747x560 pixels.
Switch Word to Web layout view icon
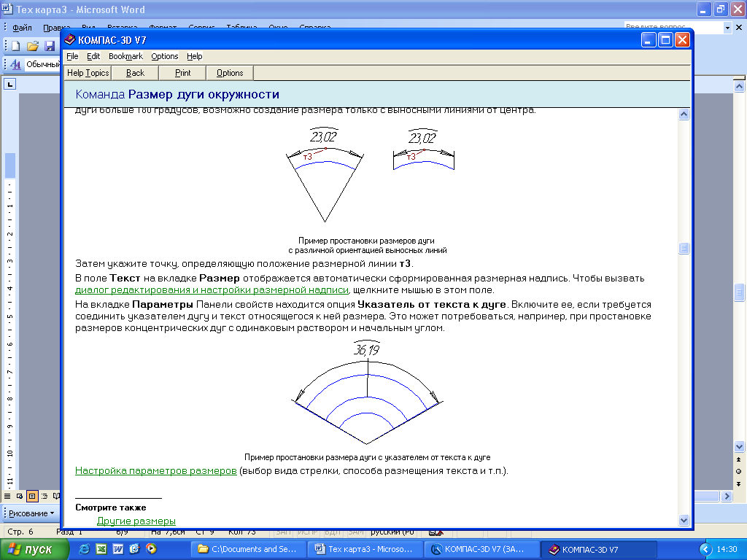tap(20, 496)
